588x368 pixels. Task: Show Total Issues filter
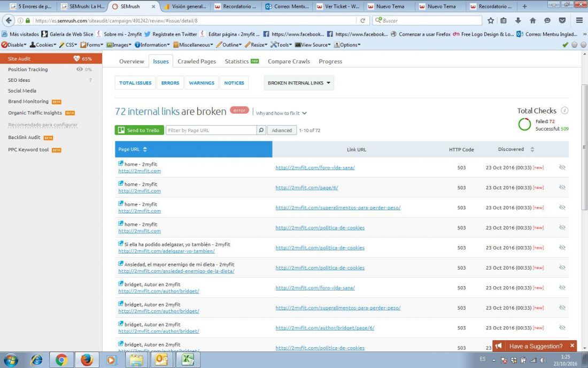(x=135, y=83)
